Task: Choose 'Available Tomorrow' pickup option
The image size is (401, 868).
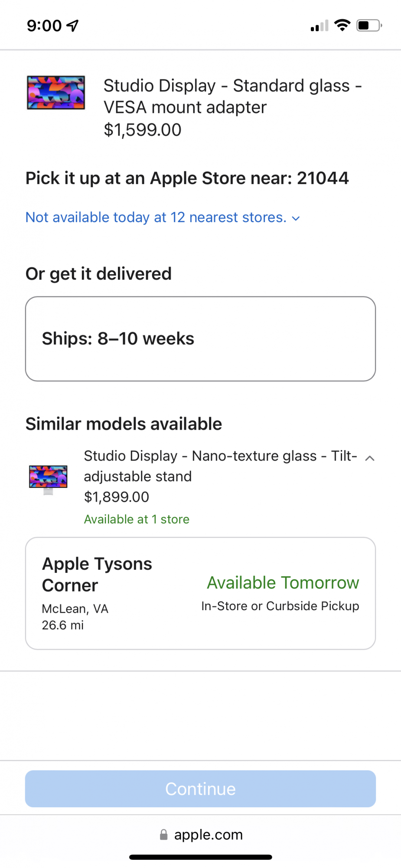Action: click(283, 583)
